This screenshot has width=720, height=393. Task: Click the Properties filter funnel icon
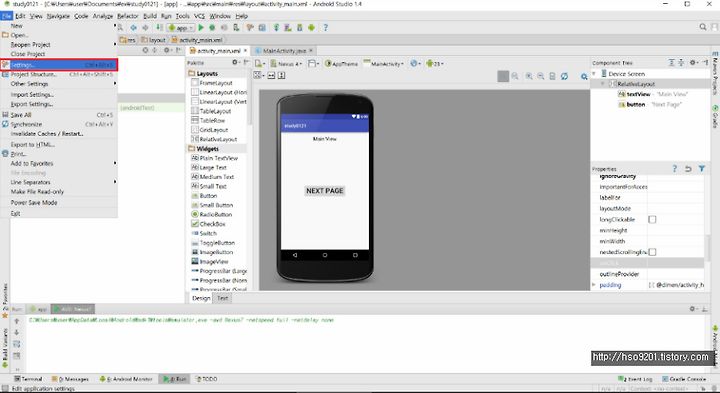click(702, 169)
